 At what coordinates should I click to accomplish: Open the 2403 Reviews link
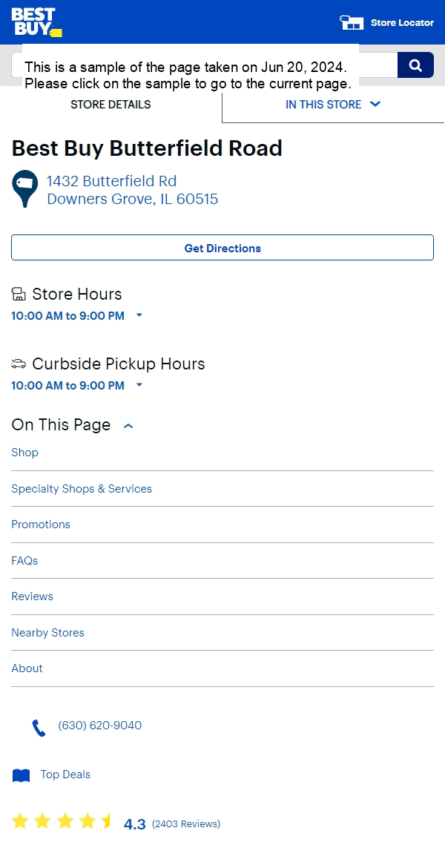coord(186,823)
